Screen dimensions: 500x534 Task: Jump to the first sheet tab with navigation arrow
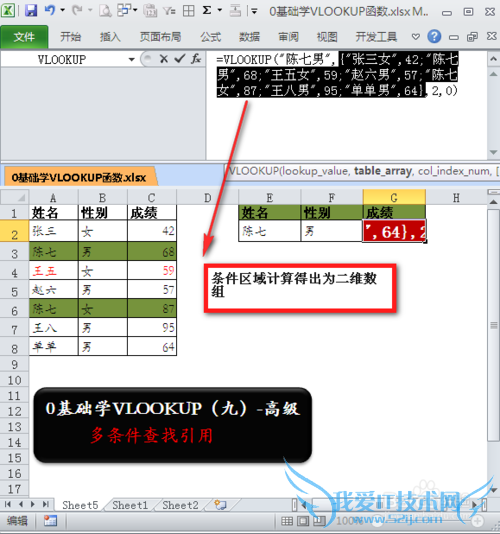click(x=8, y=504)
